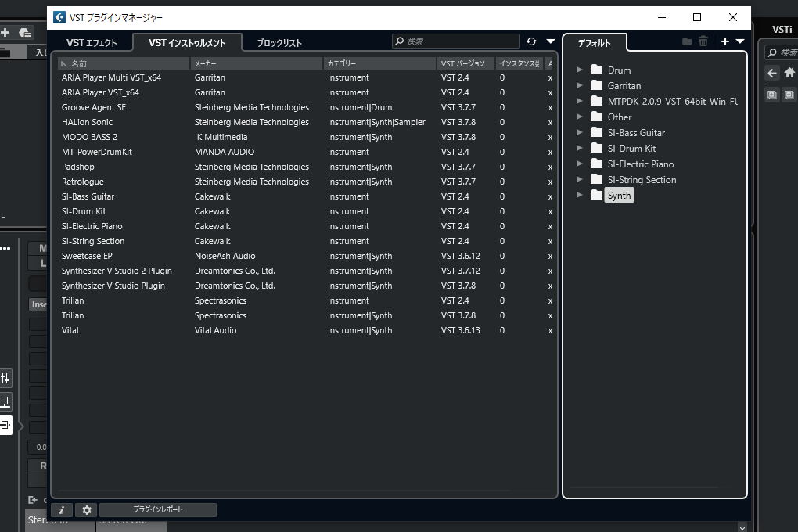Viewport: 798px width, 532px height.
Task: Click the plug-in search input field
Action: 456,41
